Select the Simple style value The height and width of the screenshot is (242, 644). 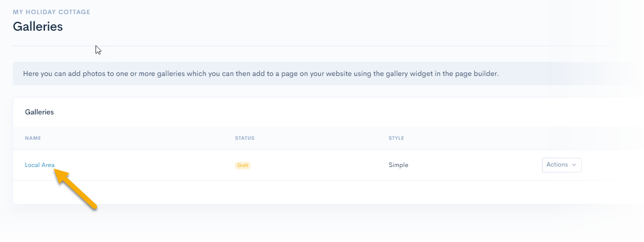point(398,165)
